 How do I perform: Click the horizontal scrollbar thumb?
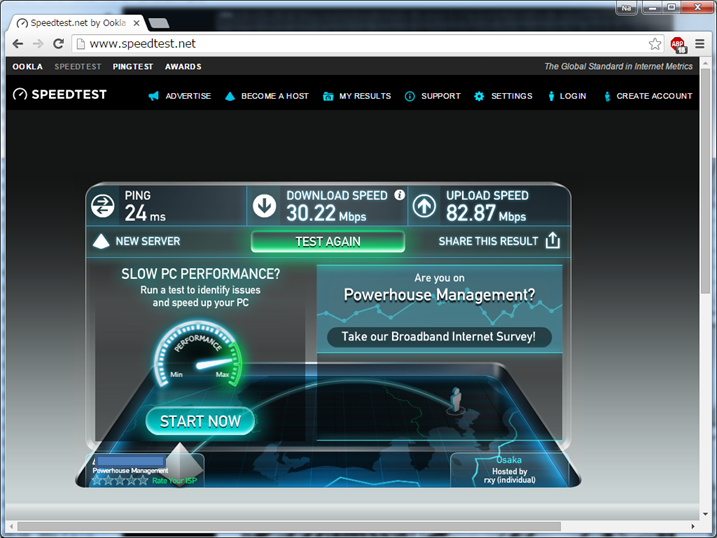(x=289, y=527)
